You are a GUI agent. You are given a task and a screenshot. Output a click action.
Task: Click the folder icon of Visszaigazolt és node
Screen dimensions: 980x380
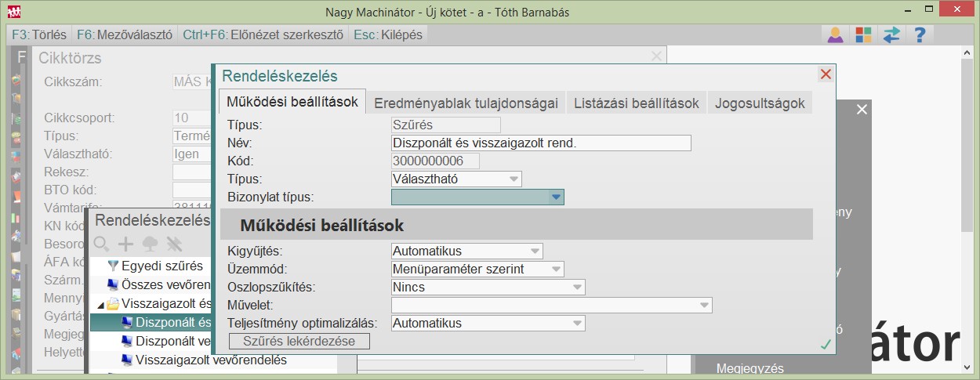point(112,303)
